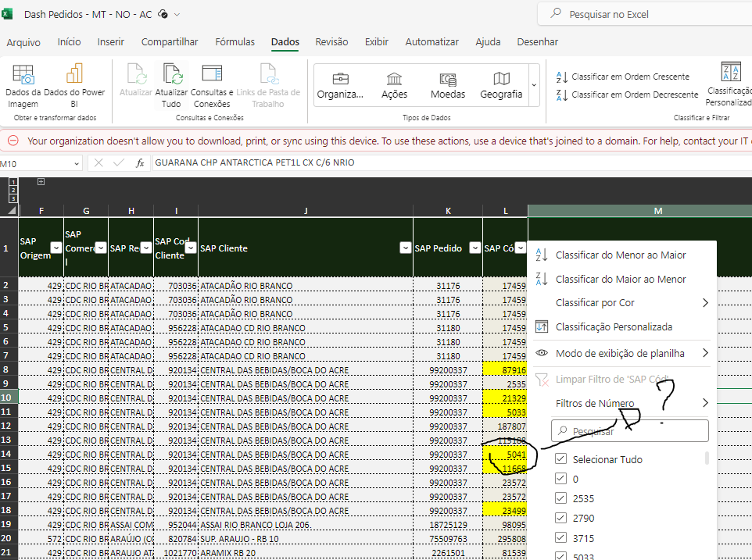This screenshot has height=560, width=752.
Task: Select column J header
Action: [306, 211]
